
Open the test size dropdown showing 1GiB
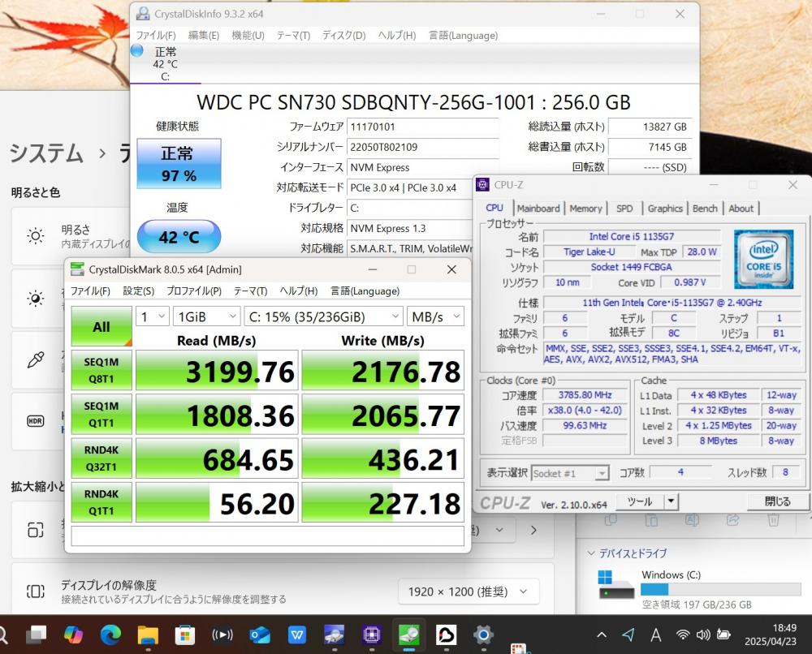[206, 316]
